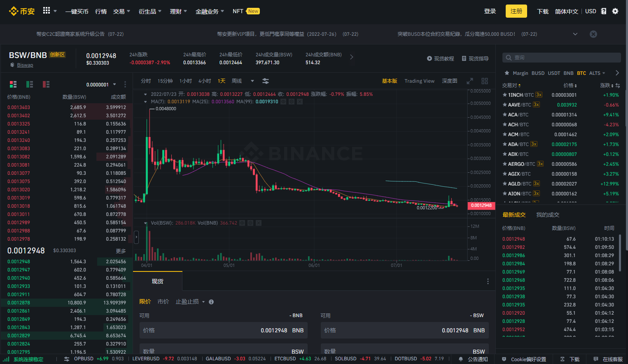The image size is (628, 364).
Task: Click the Binance logo
Action: [x=22, y=11]
